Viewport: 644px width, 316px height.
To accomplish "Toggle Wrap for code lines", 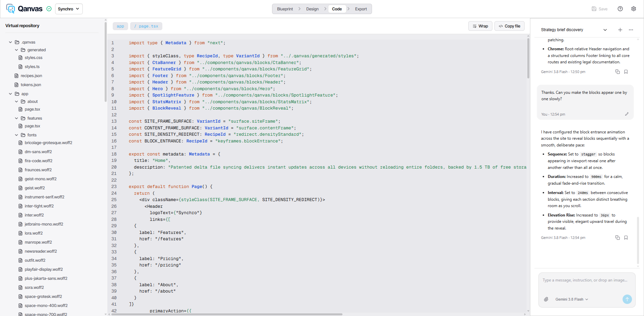I will point(480,26).
